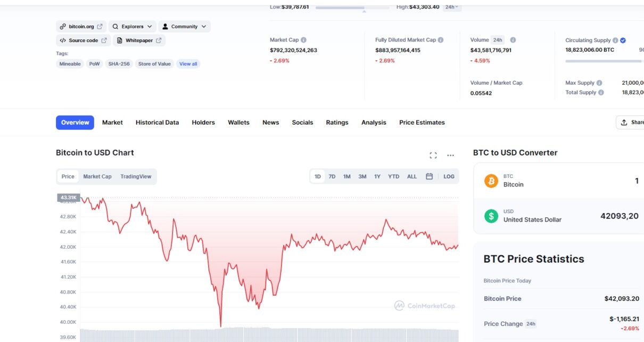Select the ALL time range

(x=412, y=177)
